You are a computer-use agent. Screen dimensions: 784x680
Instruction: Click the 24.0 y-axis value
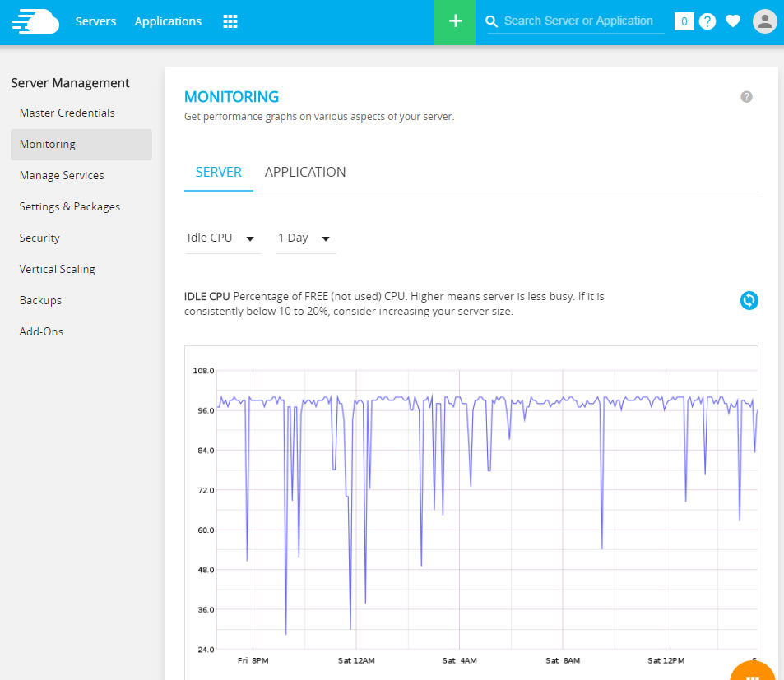206,650
